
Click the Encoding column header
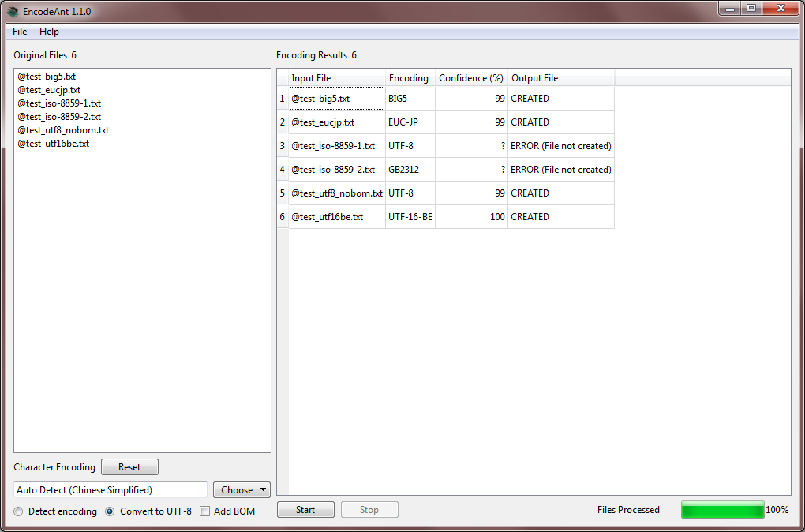click(x=409, y=78)
